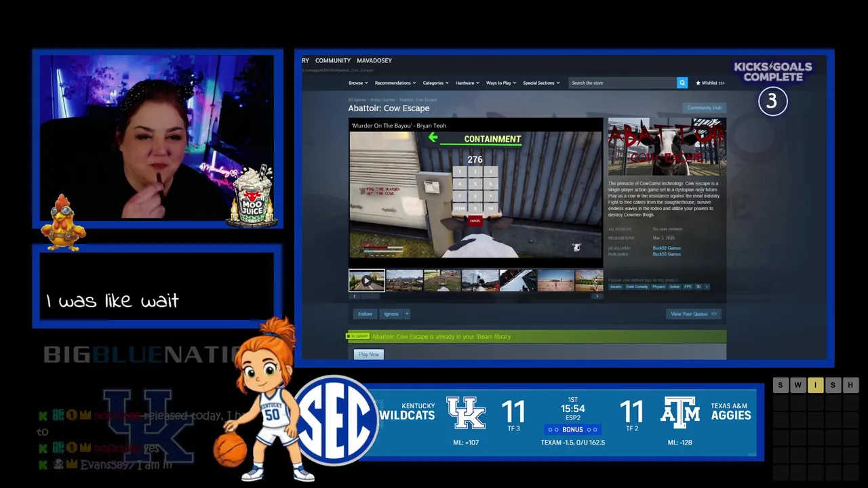The image size is (868, 488).
Task: Click inside the Search the store field
Action: point(623,83)
